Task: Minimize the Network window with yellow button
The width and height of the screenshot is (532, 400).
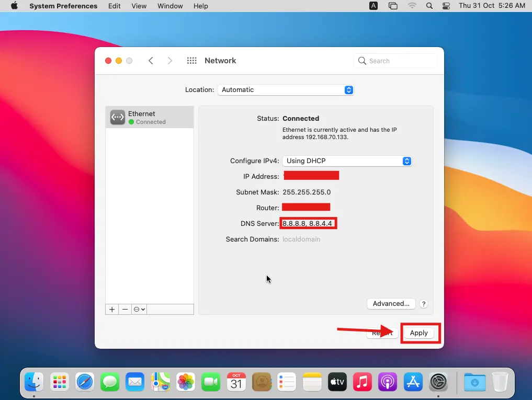Action: coord(119,61)
